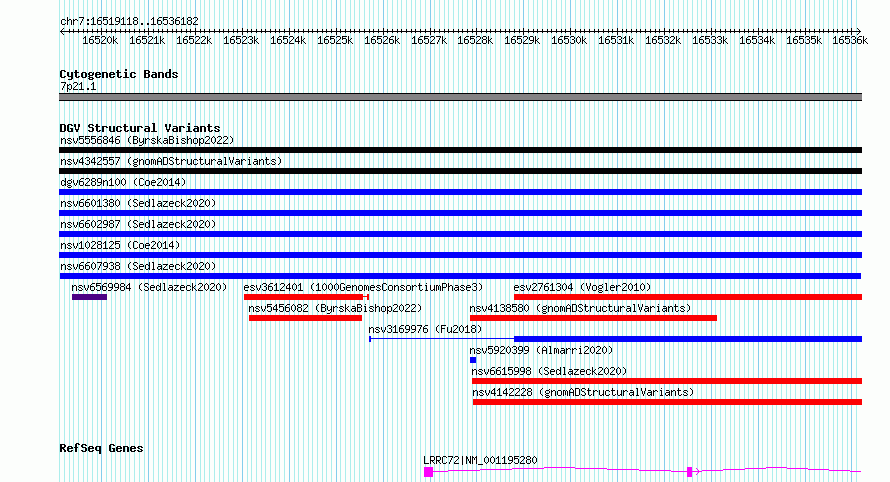Image resolution: width=890 pixels, height=482 pixels.
Task: Select the second LRRC72 exon with arrow
Action: click(x=690, y=472)
